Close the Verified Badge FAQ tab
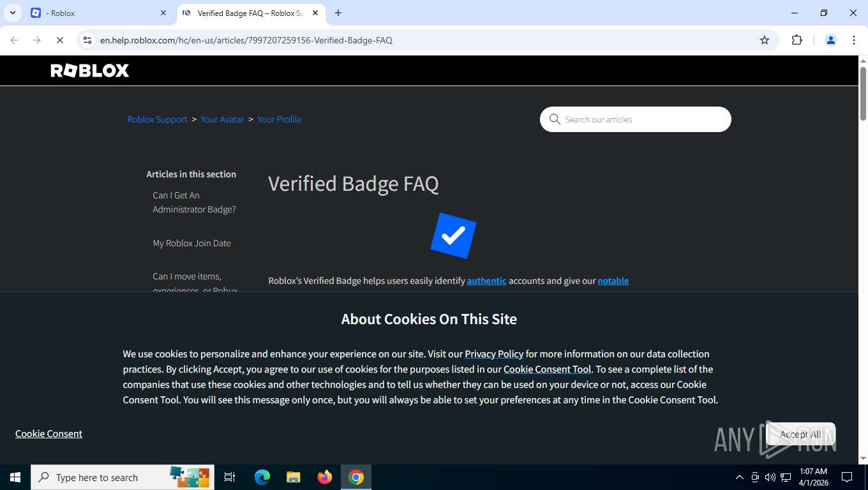The image size is (868, 490). (315, 13)
